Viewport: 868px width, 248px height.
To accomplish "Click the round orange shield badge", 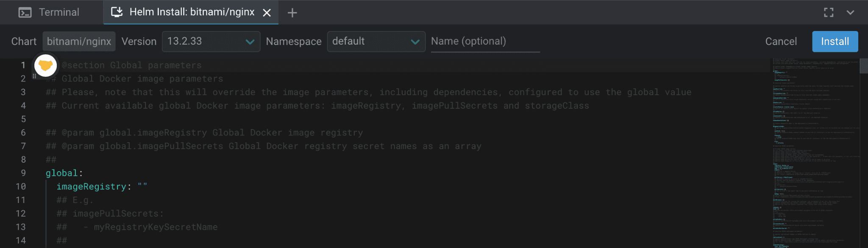I will click(45, 65).
